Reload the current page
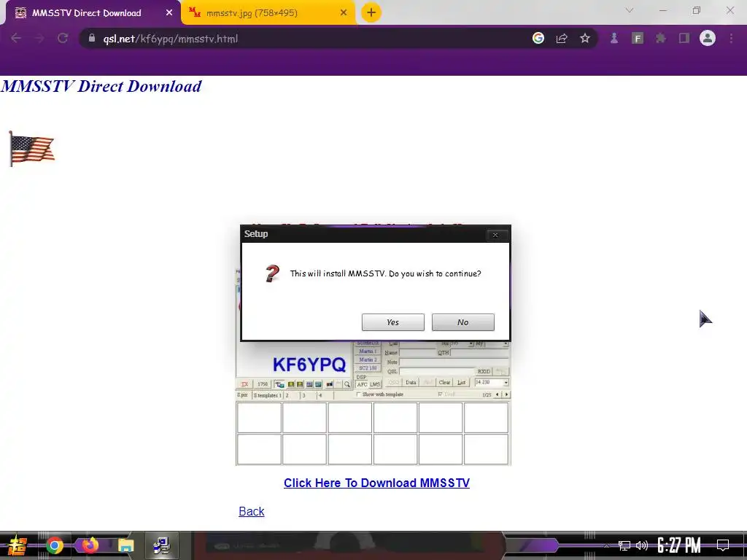 pos(63,39)
